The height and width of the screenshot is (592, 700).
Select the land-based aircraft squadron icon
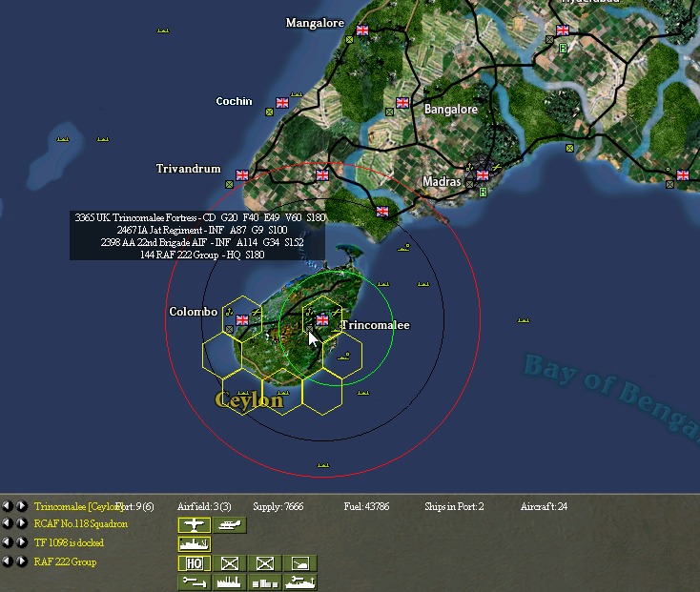(x=195, y=524)
